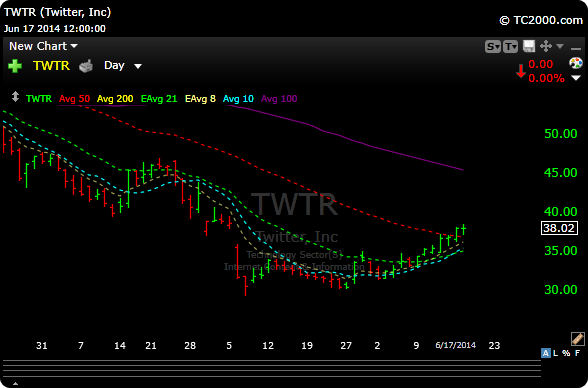Screen dimensions: 588x388
Task: Click the 27 date axis label
Action: (346, 345)
